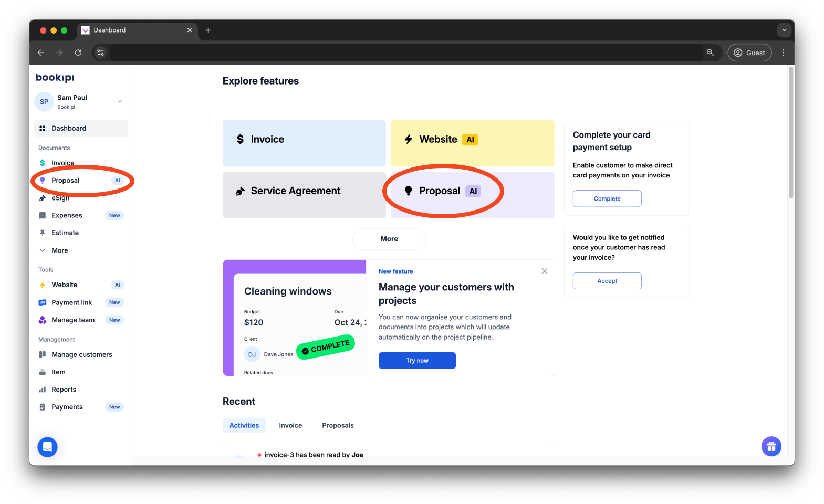This screenshot has height=504, width=824.
Task: Open the Proposal AI feature card
Action: point(473,195)
